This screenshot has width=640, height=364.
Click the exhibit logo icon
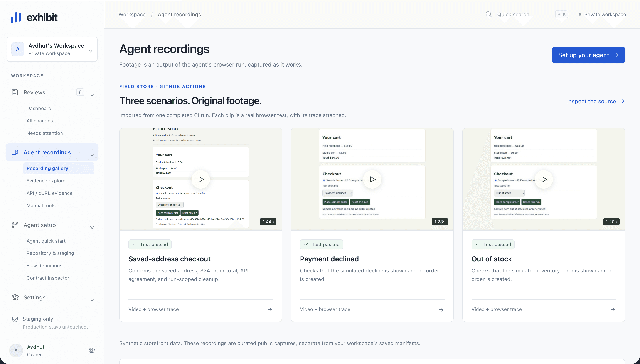16,17
